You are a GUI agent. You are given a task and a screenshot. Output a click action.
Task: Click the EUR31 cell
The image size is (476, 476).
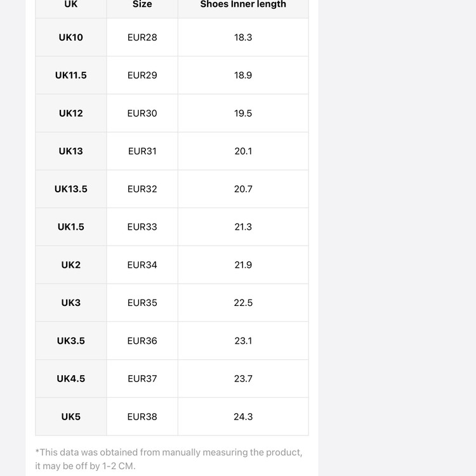tap(142, 151)
